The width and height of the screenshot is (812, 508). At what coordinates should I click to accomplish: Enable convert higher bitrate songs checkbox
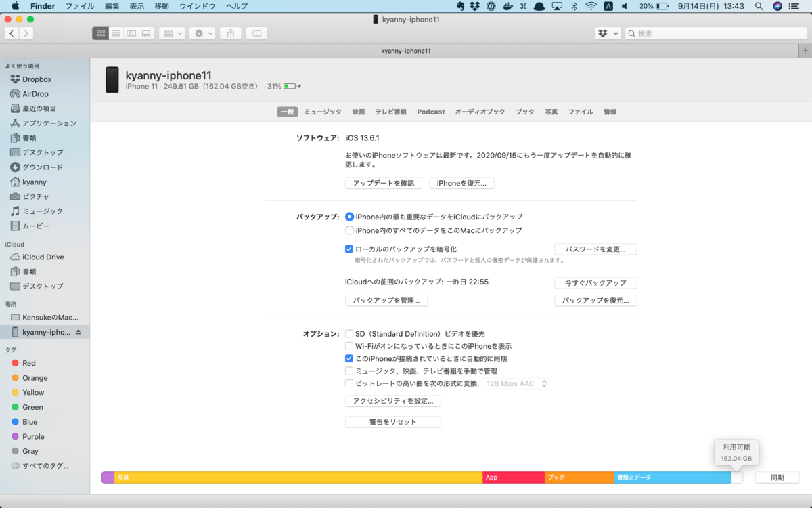coord(349,383)
